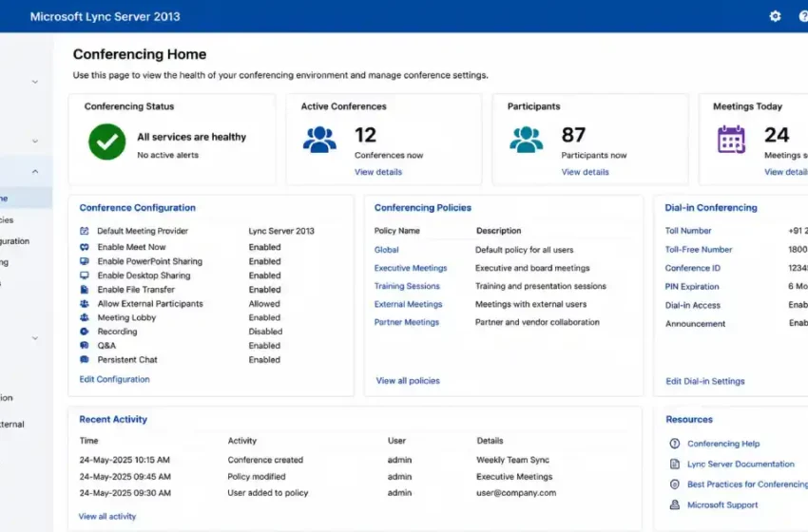Open Conferencing Help resource link

(x=723, y=444)
